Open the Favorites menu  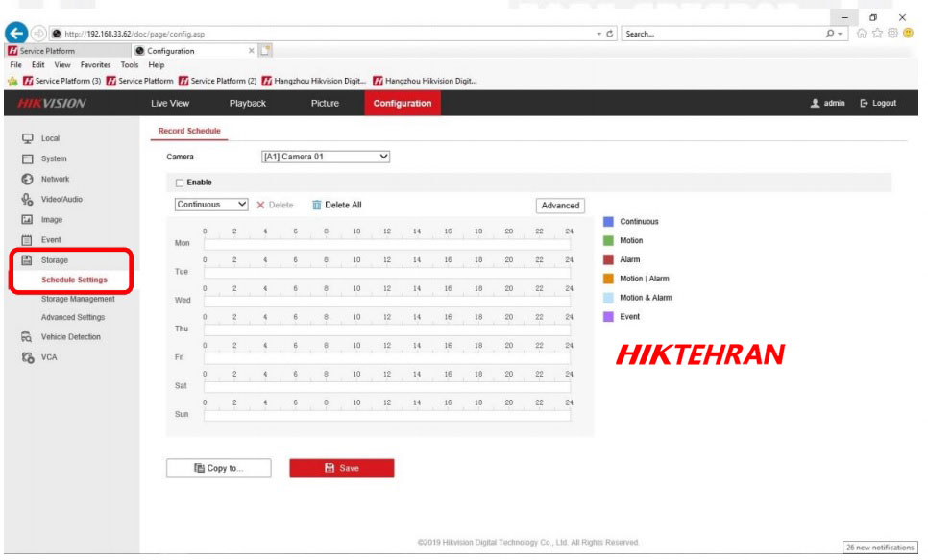[x=95, y=65]
